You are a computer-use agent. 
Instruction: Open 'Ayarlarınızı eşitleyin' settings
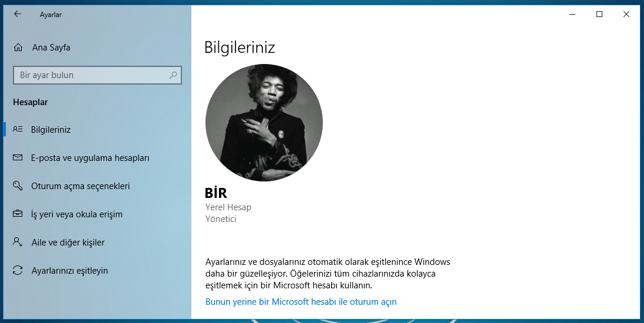(x=69, y=271)
